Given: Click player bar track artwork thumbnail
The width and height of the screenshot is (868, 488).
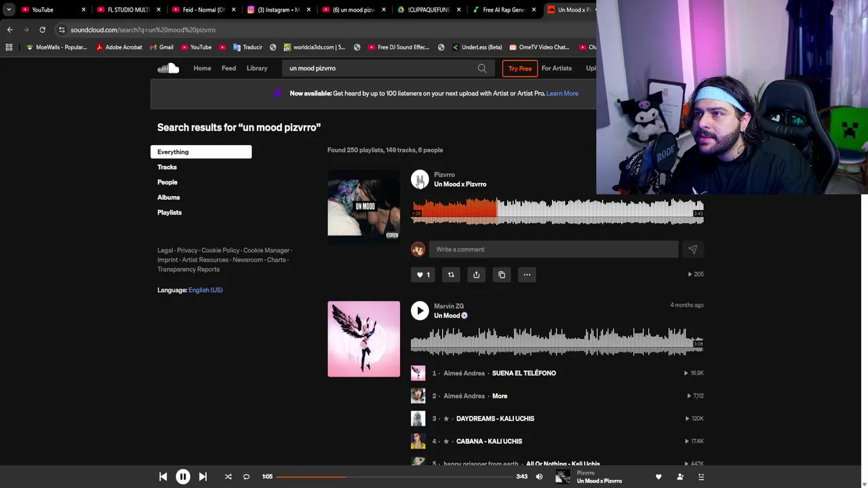Looking at the screenshot, I should [x=563, y=476].
